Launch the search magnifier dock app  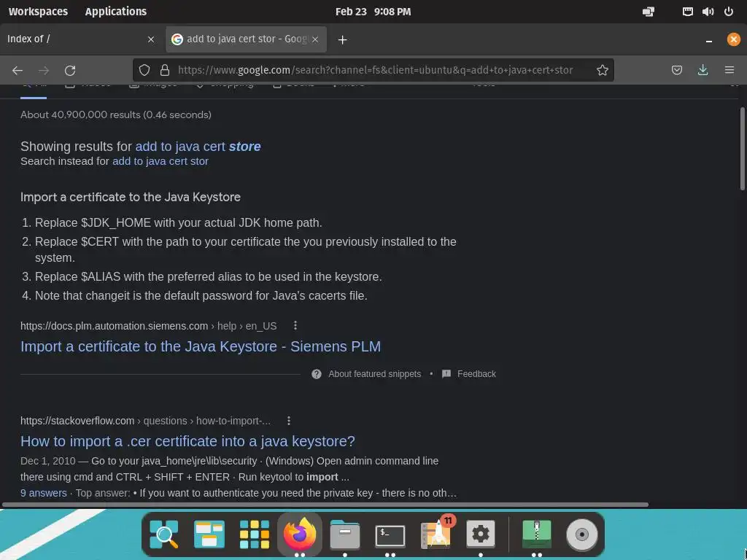click(164, 534)
